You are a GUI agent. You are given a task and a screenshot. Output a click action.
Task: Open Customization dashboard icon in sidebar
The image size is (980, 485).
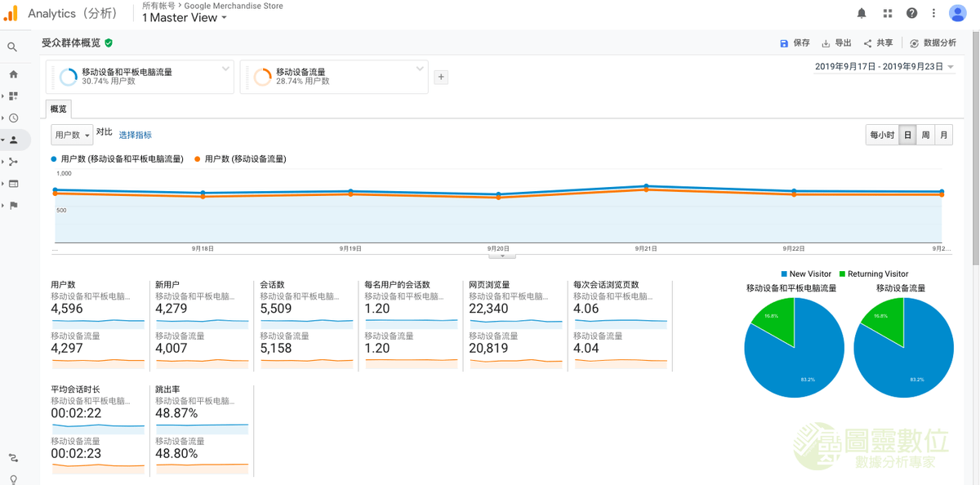click(13, 96)
